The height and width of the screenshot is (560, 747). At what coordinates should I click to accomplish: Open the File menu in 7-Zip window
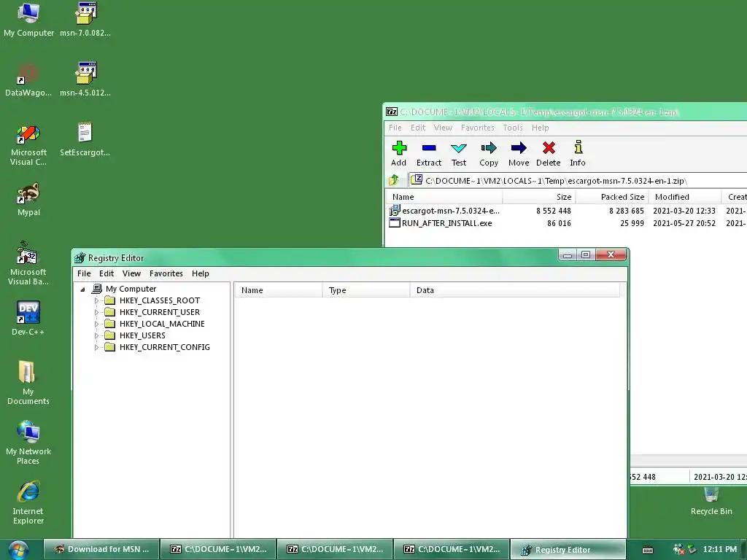395,128
